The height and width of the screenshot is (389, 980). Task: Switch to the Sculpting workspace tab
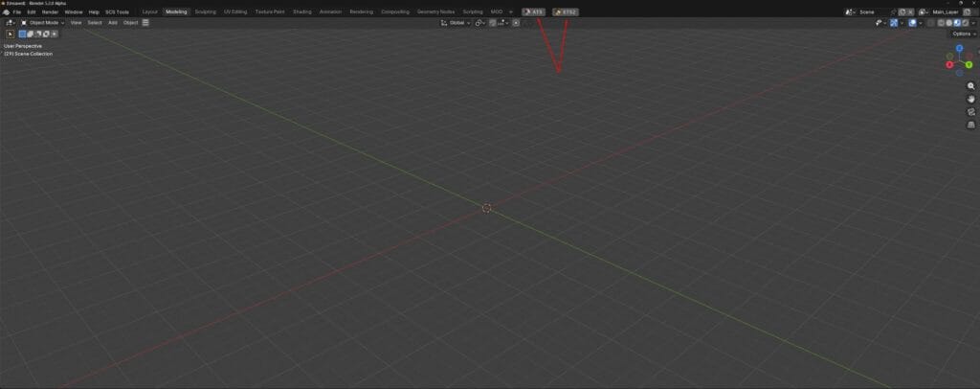206,11
